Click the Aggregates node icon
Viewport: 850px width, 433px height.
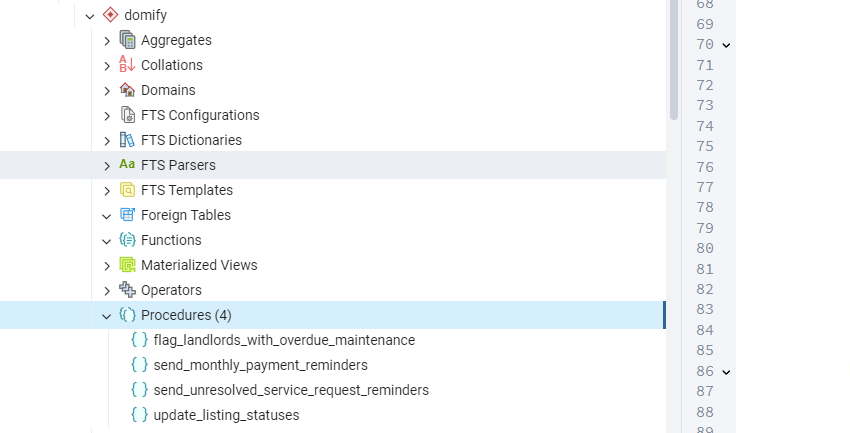127,40
